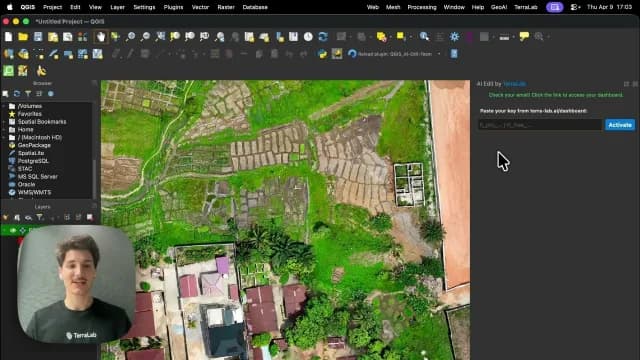Toggle visibility eye of the highlighted layer
The image size is (640, 360).
(13, 231)
